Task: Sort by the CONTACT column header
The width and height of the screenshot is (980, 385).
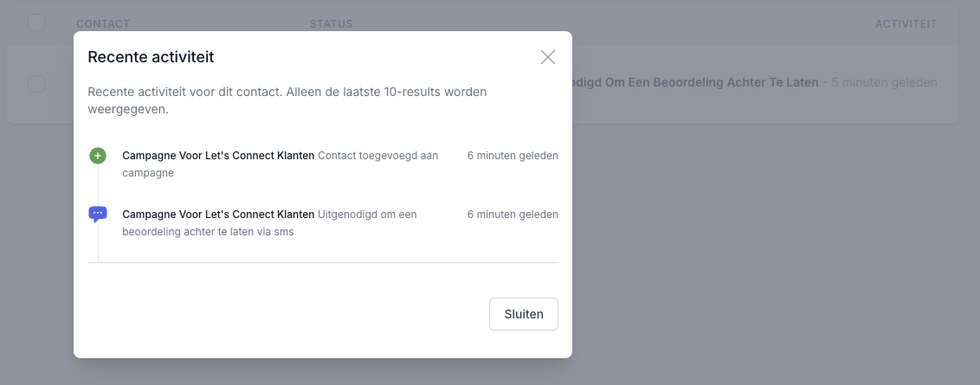Action: [103, 23]
